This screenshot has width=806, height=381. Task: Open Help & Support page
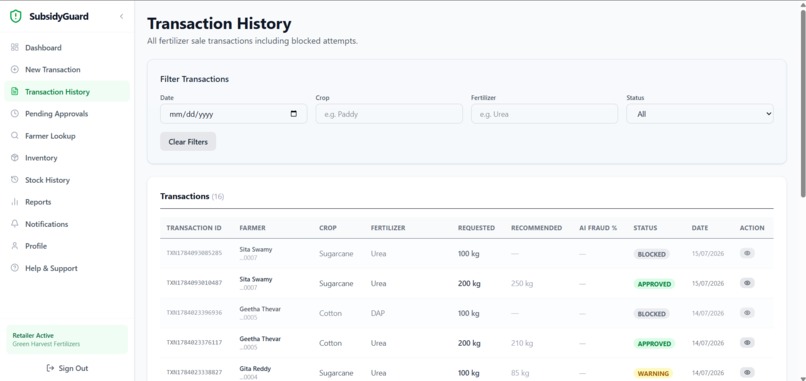tap(67, 268)
